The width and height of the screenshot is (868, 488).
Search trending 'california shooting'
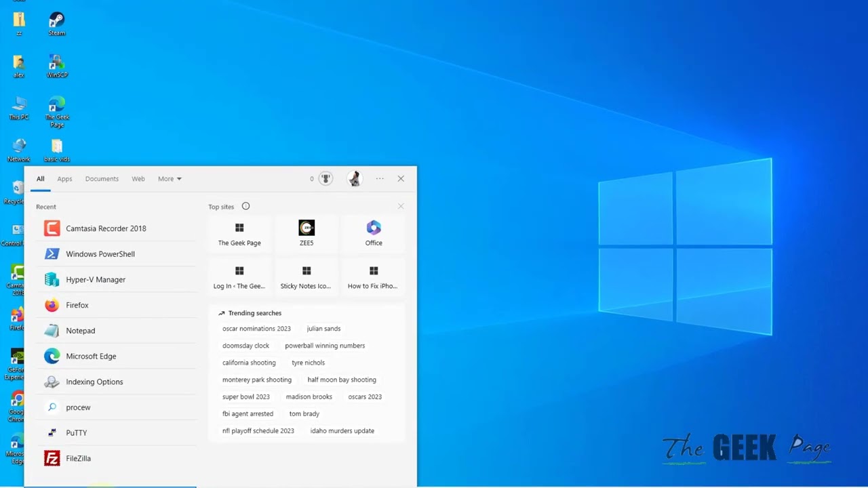coord(249,363)
